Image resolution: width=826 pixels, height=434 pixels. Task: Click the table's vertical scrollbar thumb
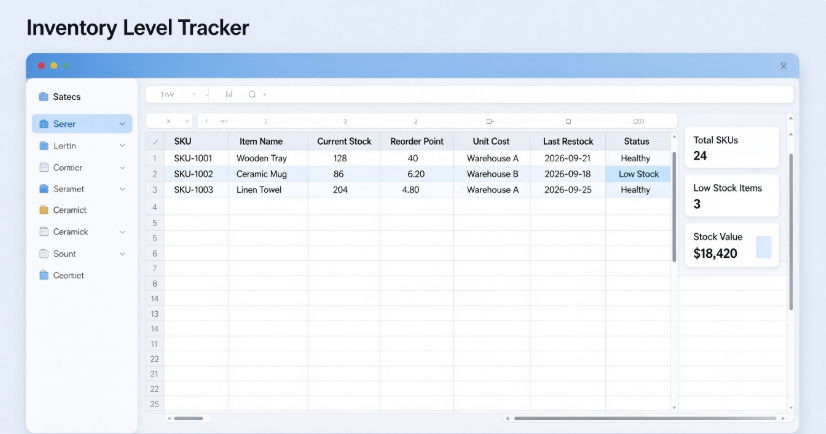(674, 206)
